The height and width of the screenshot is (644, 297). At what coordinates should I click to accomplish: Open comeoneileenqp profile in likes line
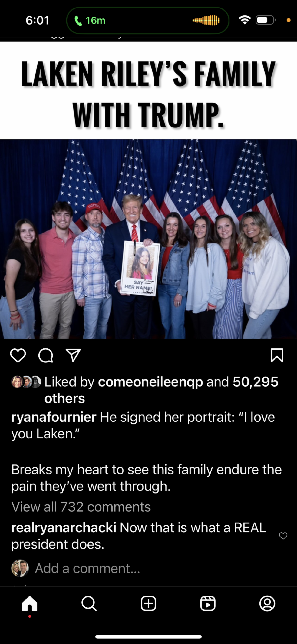150,382
